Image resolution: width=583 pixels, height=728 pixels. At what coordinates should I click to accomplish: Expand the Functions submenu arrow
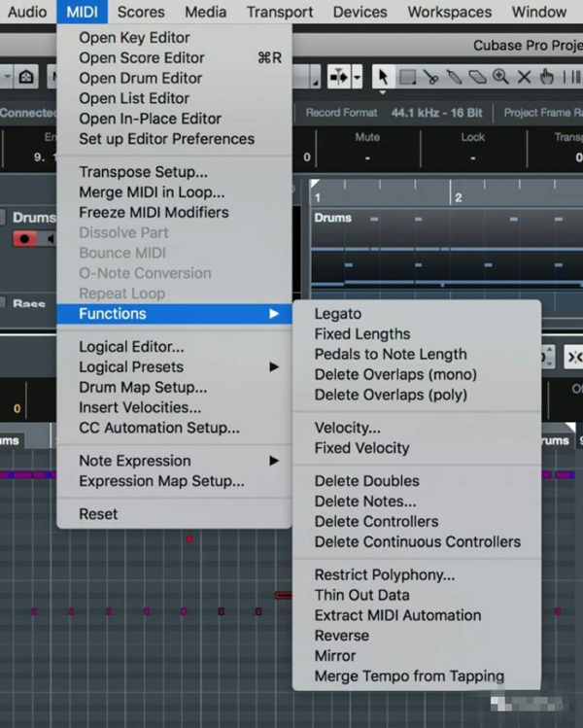tap(274, 314)
